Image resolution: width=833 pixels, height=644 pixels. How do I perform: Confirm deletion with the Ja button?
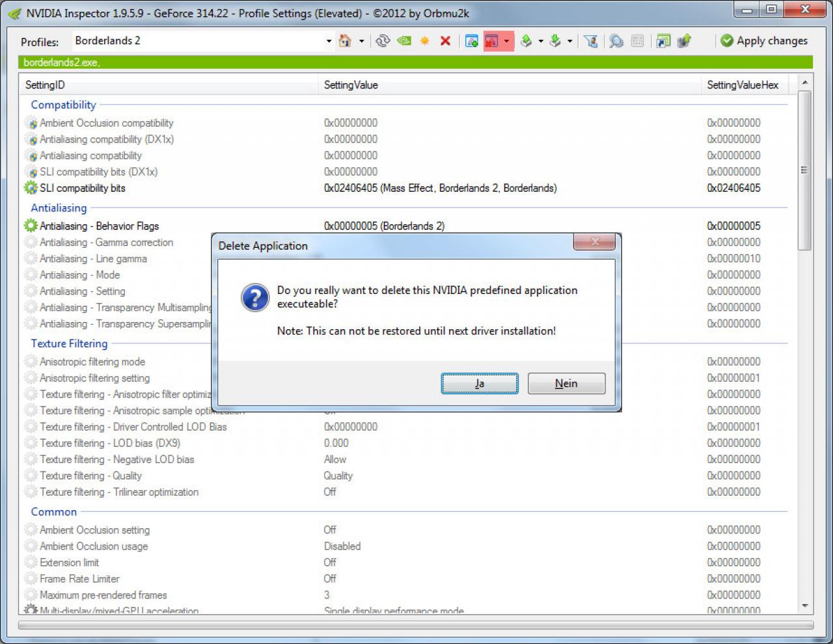pos(480,383)
